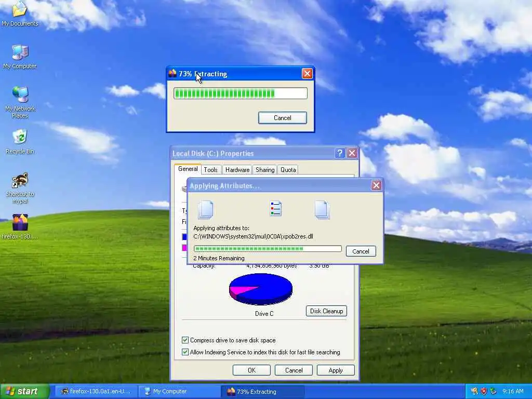
Task: Close the 73% Extracting window
Action: [307, 74]
